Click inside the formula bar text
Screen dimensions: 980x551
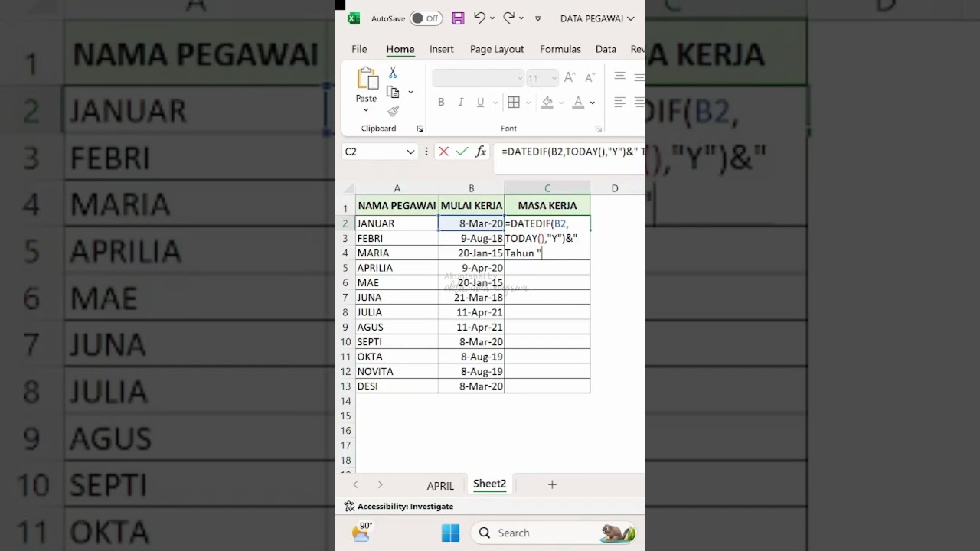click(573, 152)
